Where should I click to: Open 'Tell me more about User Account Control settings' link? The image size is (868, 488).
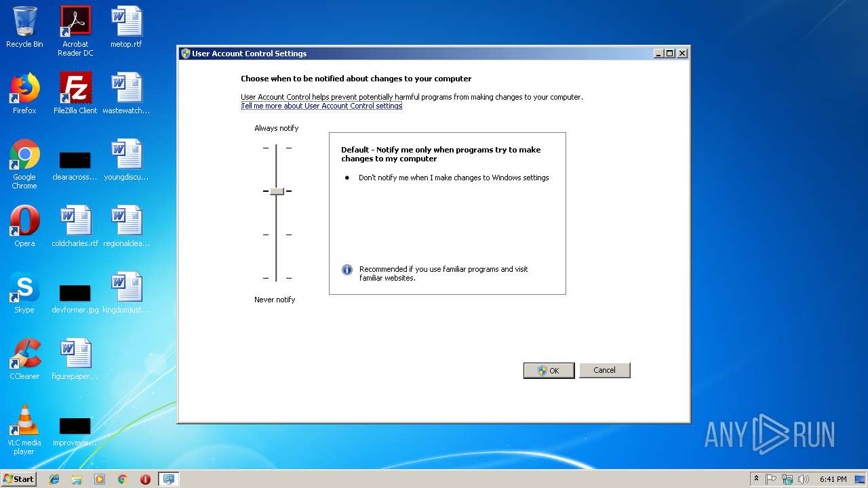tap(321, 106)
